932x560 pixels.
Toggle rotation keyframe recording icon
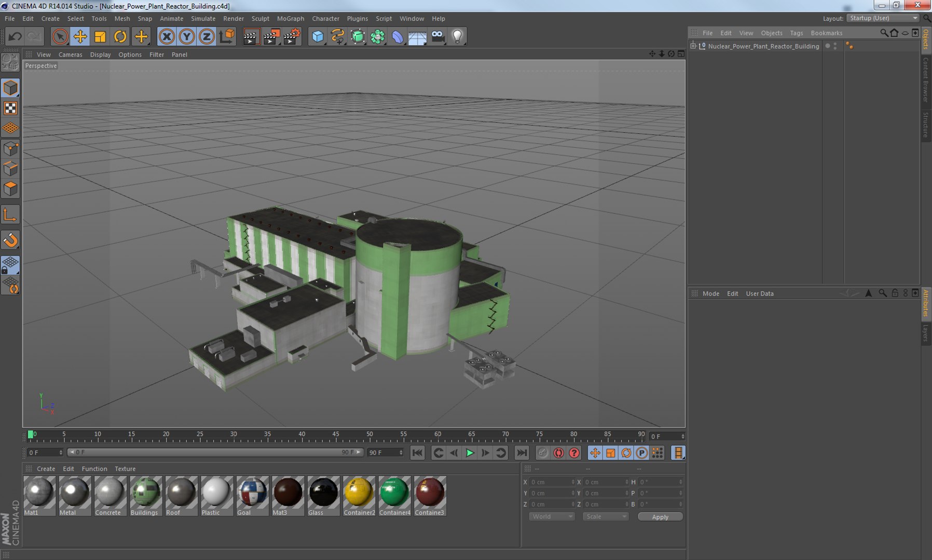click(x=626, y=453)
